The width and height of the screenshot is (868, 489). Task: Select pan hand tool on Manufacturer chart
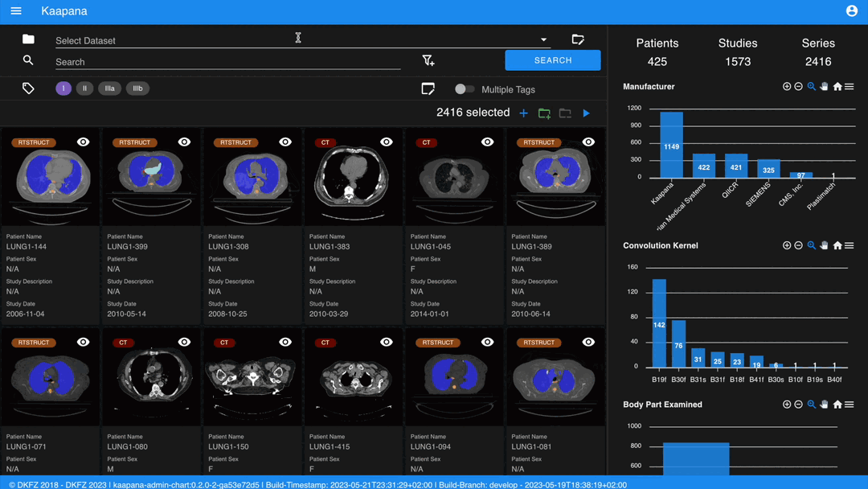pyautogui.click(x=825, y=86)
